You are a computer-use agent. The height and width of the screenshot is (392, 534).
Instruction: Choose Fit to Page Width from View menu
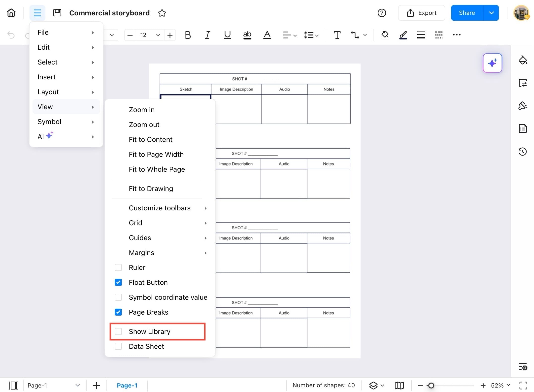coord(156,154)
